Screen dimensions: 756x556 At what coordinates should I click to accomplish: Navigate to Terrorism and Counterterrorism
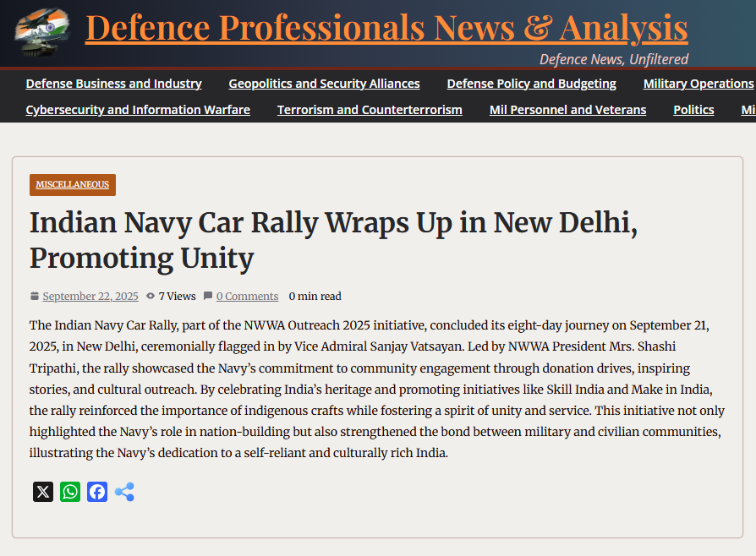370,110
